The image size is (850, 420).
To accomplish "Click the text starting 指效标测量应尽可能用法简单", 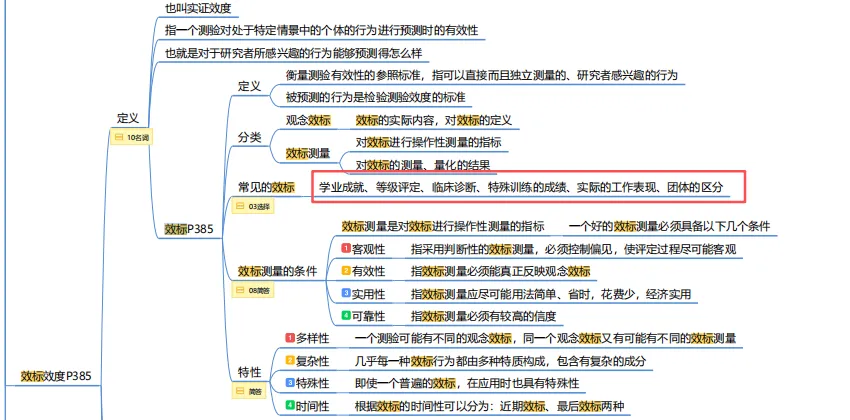I will (x=551, y=294).
